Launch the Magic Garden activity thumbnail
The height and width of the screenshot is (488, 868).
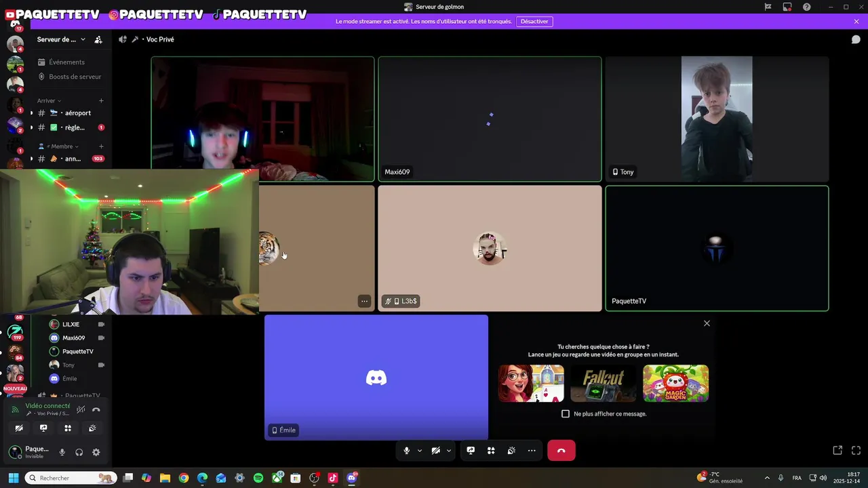coord(675,383)
